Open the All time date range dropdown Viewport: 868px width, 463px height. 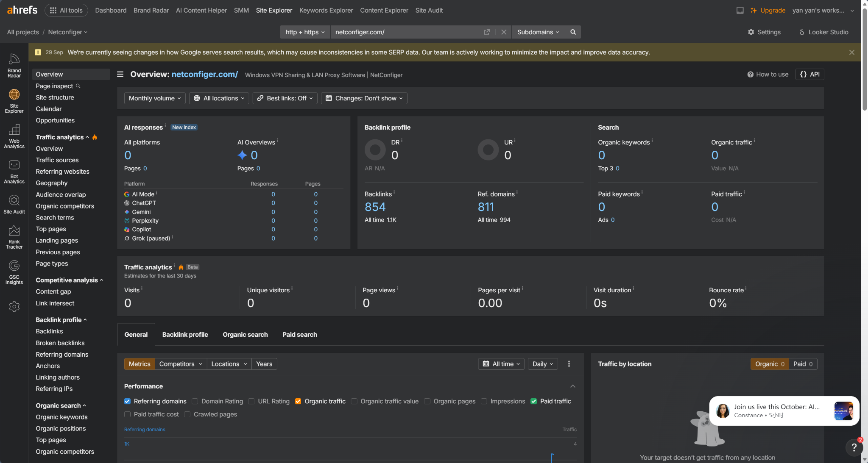pyautogui.click(x=502, y=363)
